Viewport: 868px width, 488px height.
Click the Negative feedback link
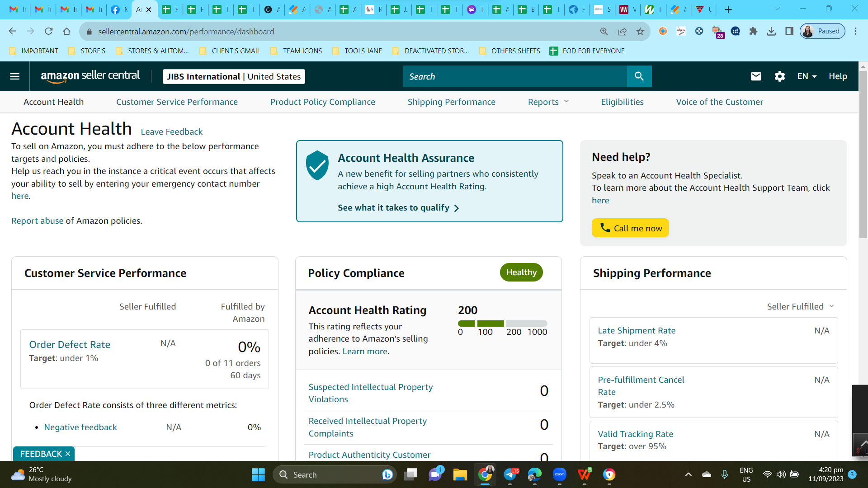pyautogui.click(x=80, y=427)
